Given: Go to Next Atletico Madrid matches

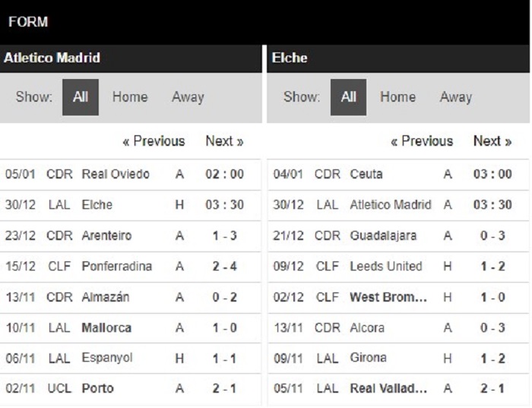Looking at the screenshot, I should pos(225,141).
